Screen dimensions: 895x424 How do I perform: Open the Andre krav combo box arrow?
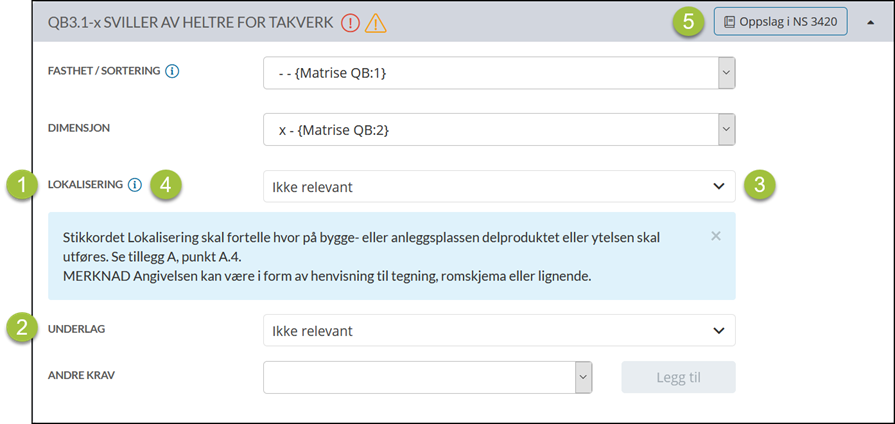tap(583, 377)
